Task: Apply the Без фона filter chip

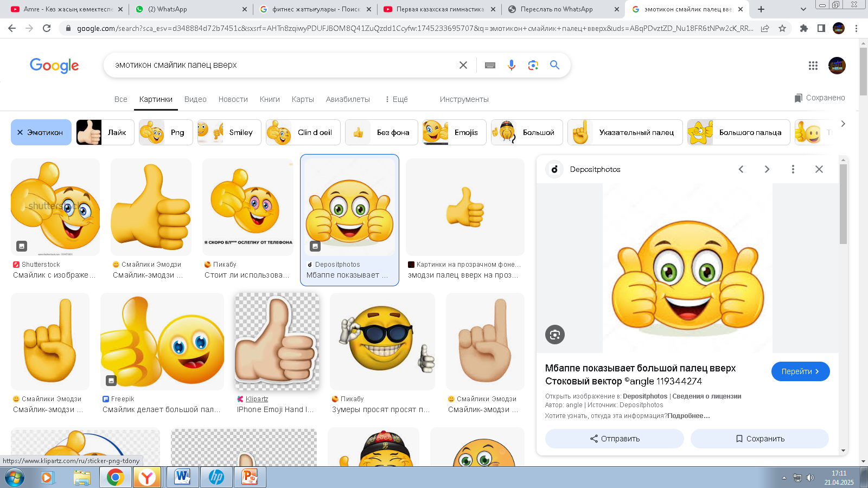Action: coord(381,132)
